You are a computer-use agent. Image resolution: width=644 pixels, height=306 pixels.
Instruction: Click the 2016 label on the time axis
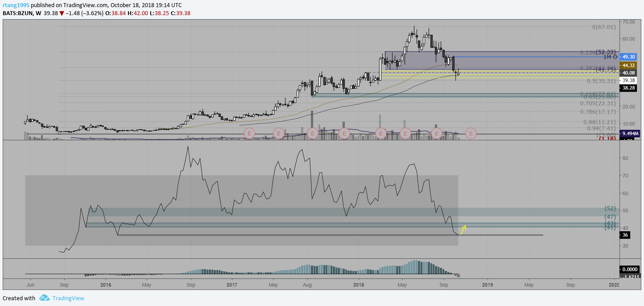106,284
